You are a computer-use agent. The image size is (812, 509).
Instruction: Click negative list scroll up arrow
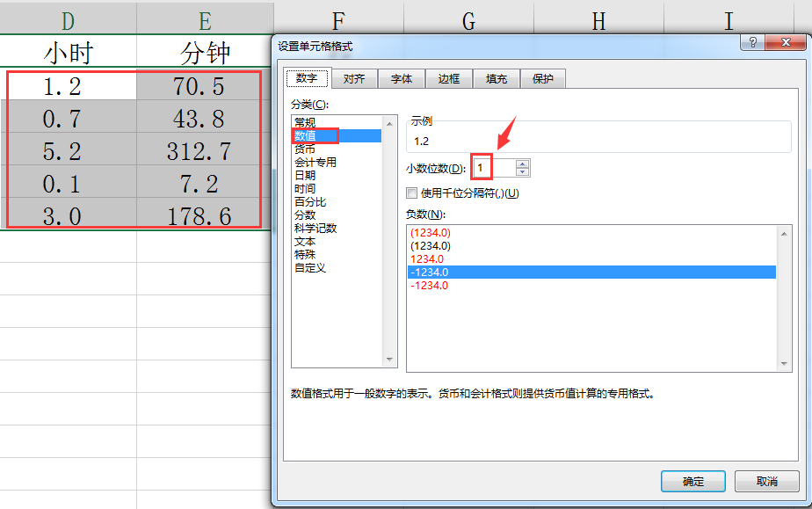pyautogui.click(x=784, y=234)
